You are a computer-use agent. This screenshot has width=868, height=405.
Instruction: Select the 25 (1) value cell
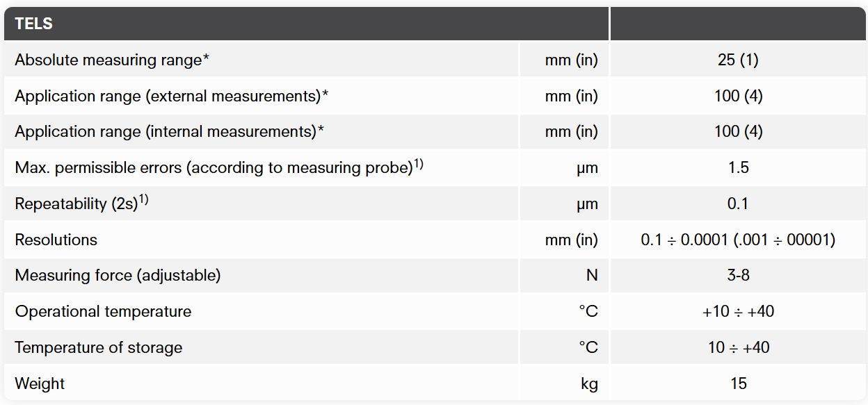coord(738,60)
